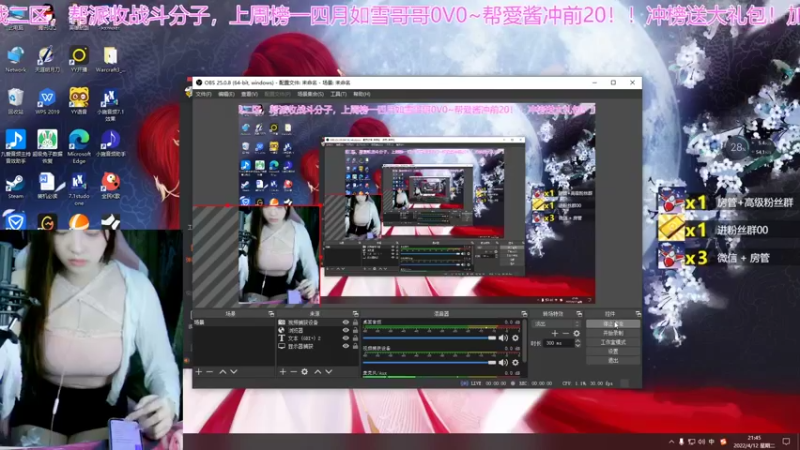
Task: Click the taskbar clock showing 21:45
Action: coord(754,442)
